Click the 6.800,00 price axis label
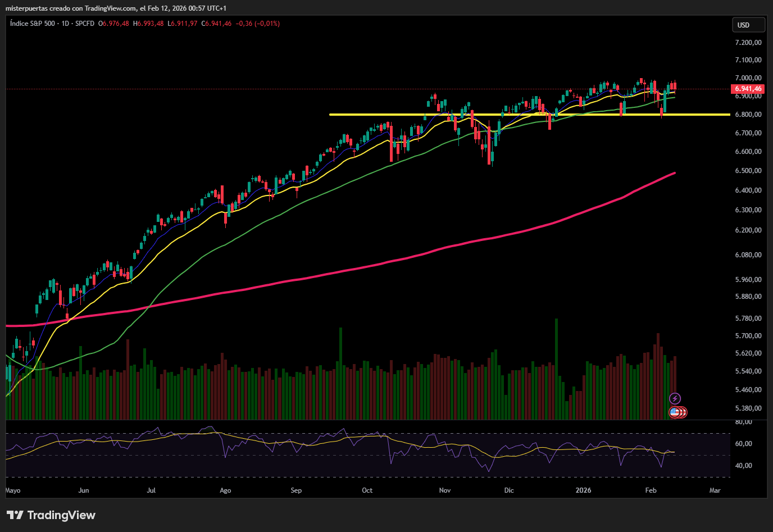This screenshot has width=773, height=532. [748, 115]
